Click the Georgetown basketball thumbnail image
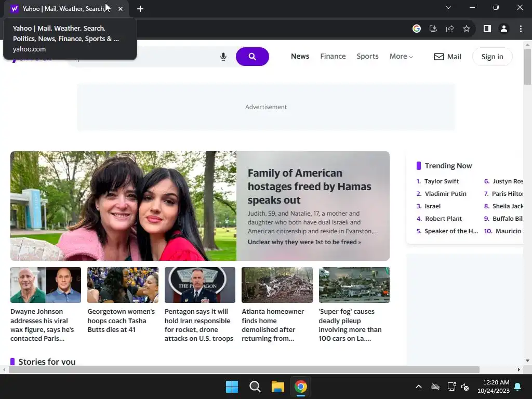532x399 pixels. (x=123, y=285)
